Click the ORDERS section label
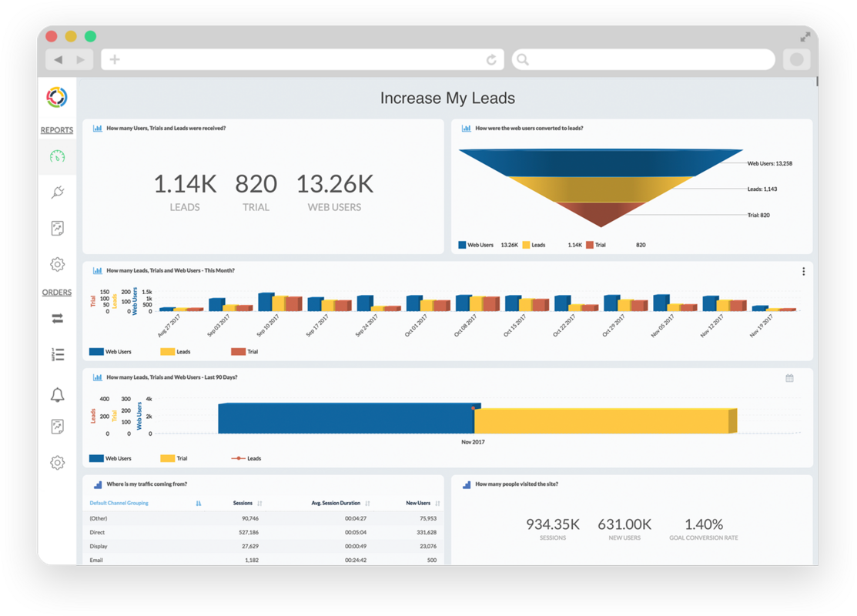Image resolution: width=857 pixels, height=616 pixels. [56, 292]
